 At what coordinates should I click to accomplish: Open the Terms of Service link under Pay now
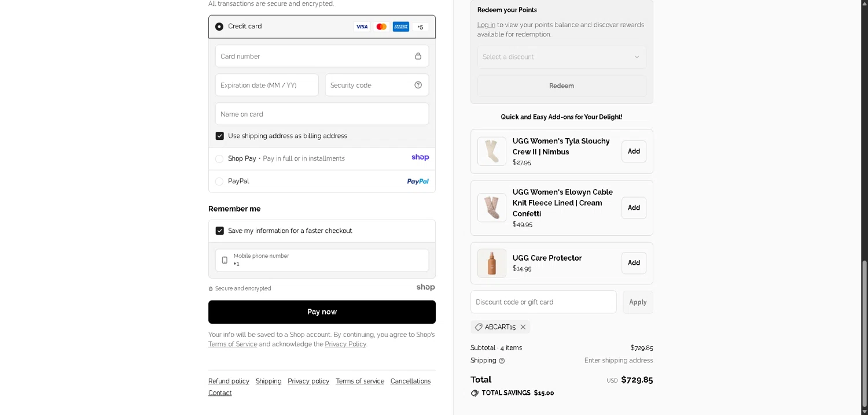pos(233,344)
